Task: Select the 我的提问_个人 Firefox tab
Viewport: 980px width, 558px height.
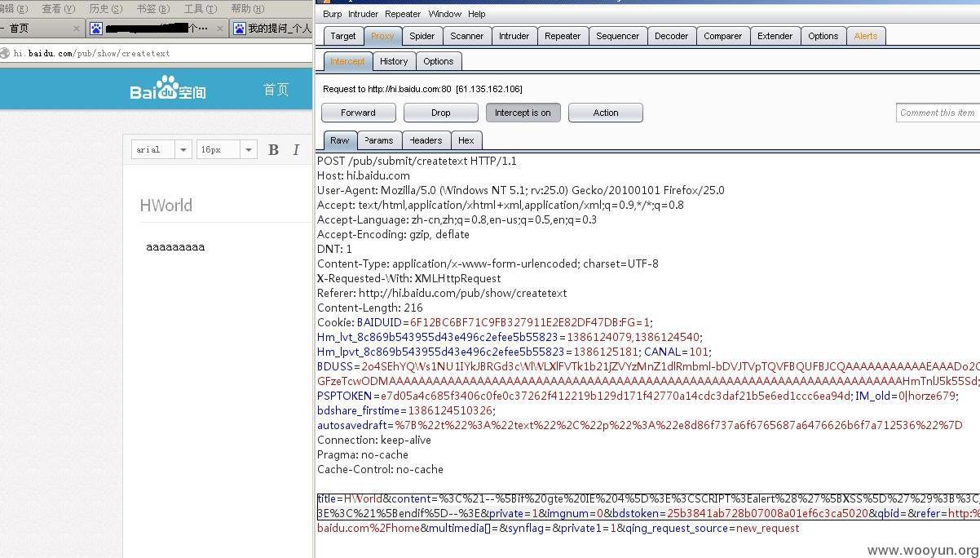Action: pyautogui.click(x=271, y=29)
